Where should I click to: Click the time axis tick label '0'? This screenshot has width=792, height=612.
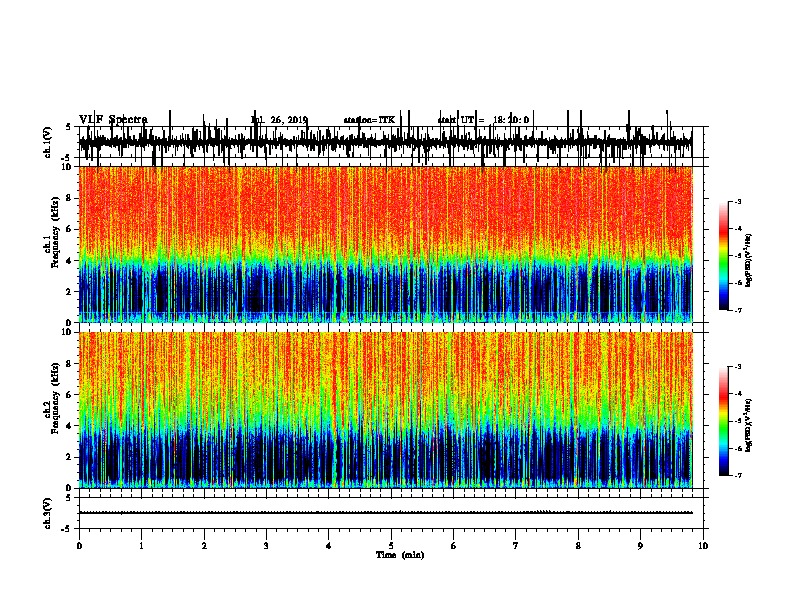pos(79,546)
